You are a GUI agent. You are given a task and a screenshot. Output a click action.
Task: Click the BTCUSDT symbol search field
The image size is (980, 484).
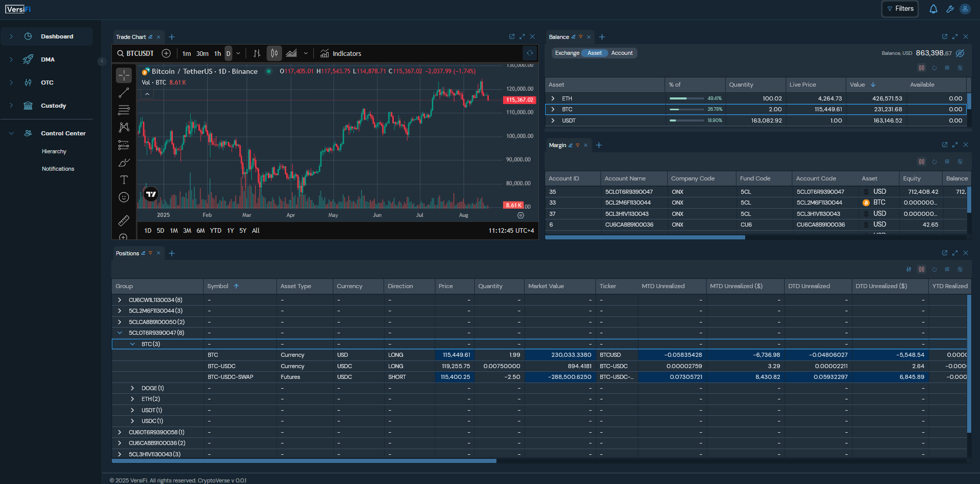pos(139,53)
